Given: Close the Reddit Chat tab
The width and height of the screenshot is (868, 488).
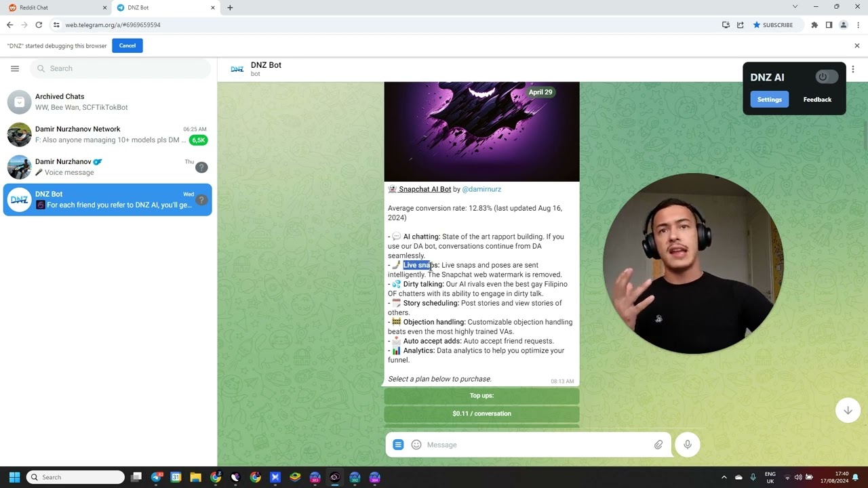Looking at the screenshot, I should [104, 7].
